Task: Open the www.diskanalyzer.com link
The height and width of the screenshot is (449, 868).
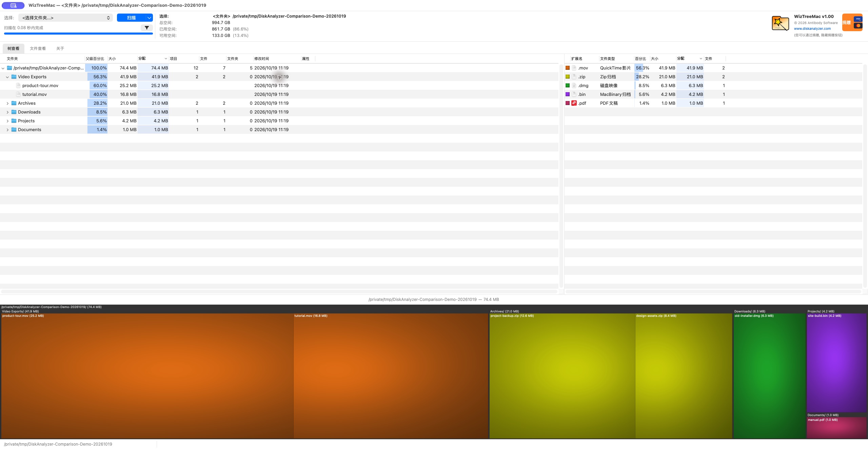Action: tap(812, 29)
